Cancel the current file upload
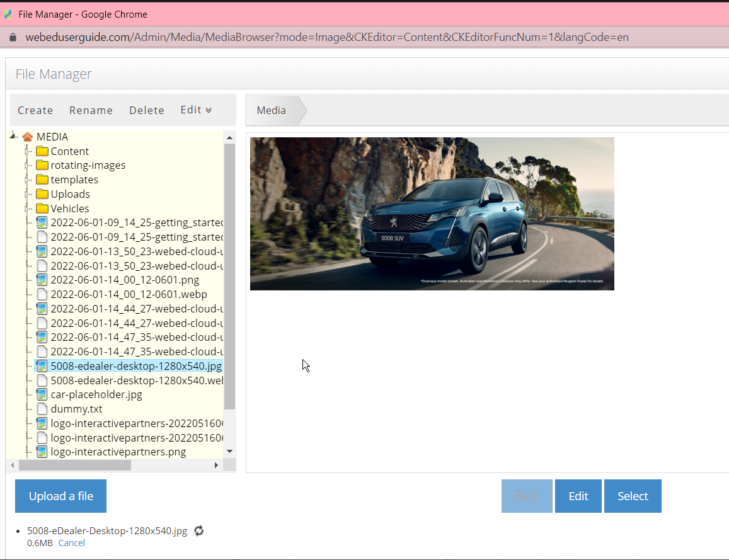This screenshot has width=729, height=560. point(71,543)
